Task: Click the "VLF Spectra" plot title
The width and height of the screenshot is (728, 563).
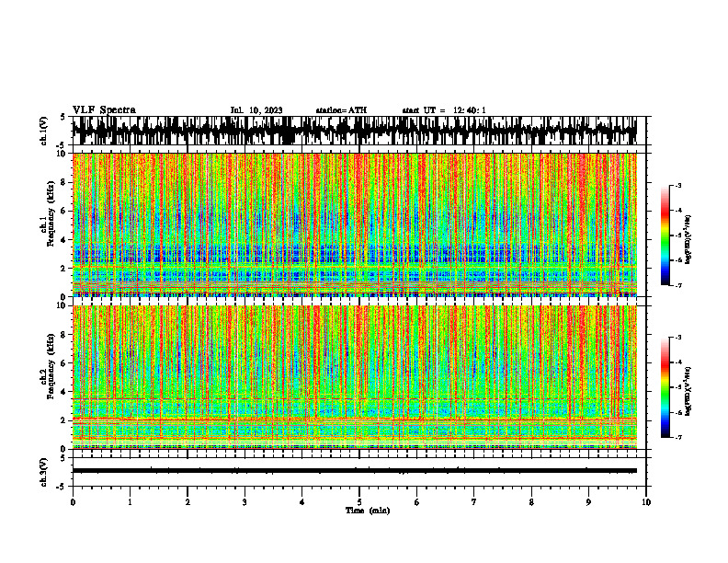Action: (x=104, y=110)
